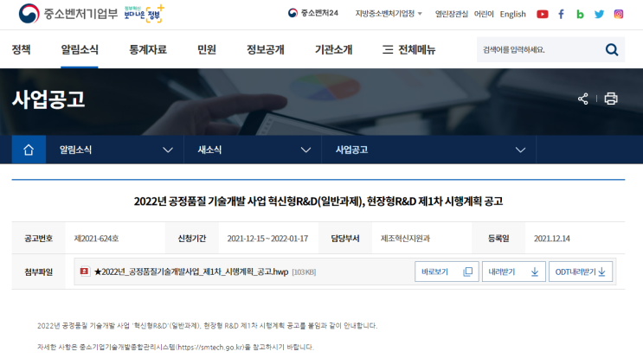Screen dimensions: 643x364
Task: Open the Facebook page icon
Action: point(561,15)
